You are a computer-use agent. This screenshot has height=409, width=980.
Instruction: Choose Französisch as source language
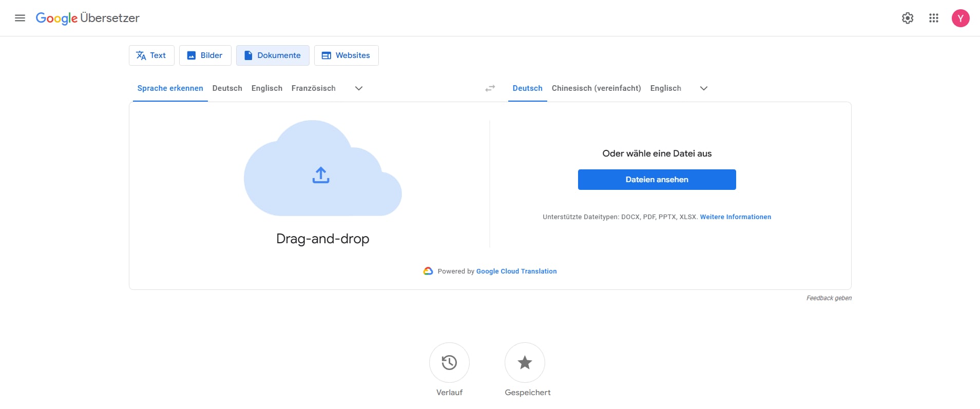point(314,88)
